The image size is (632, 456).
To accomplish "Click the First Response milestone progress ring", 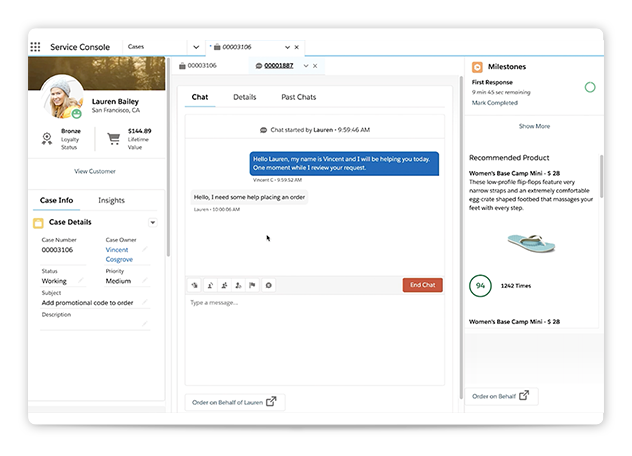I will point(590,87).
